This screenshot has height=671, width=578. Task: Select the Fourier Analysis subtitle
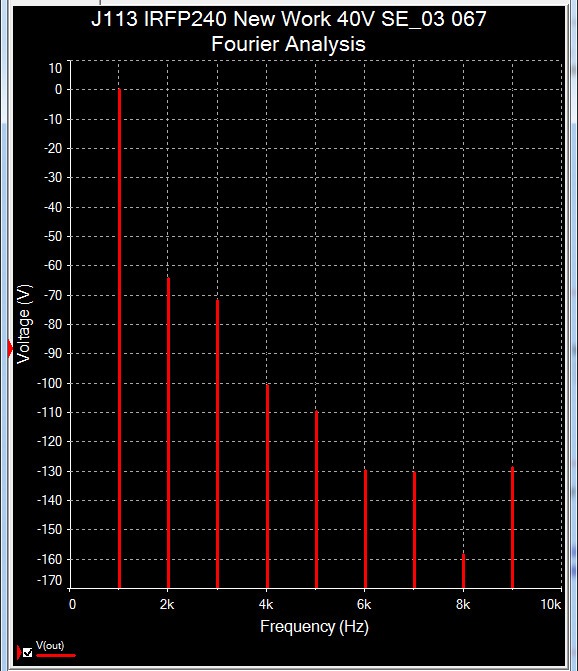288,44
